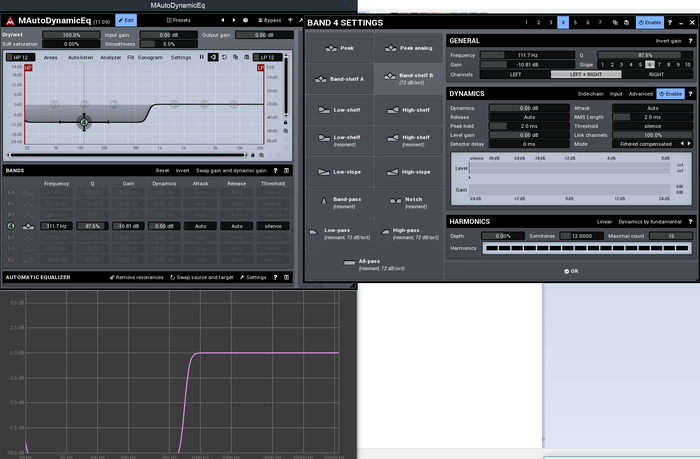Select the Peak filter type
The width and height of the screenshot is (700, 459).
pos(340,48)
